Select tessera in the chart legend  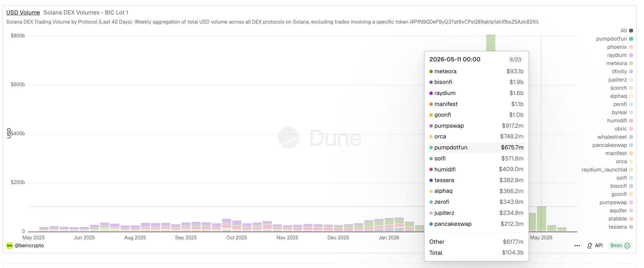[621, 227]
